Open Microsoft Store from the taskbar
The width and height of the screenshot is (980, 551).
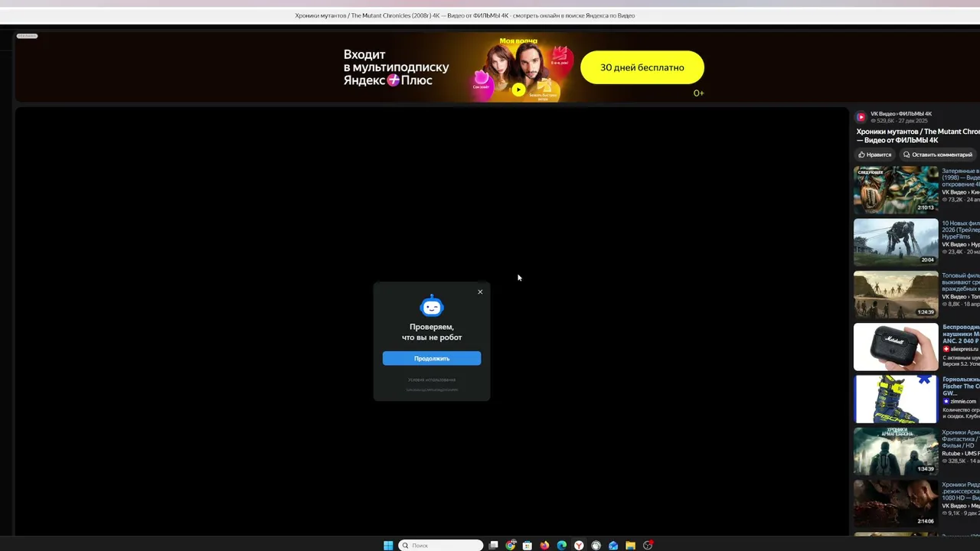pyautogui.click(x=528, y=546)
